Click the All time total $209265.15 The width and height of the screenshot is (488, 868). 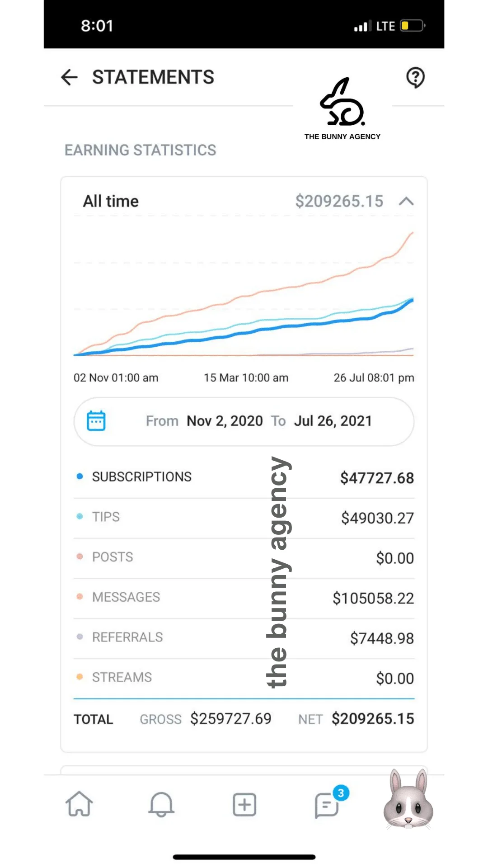[x=339, y=201]
